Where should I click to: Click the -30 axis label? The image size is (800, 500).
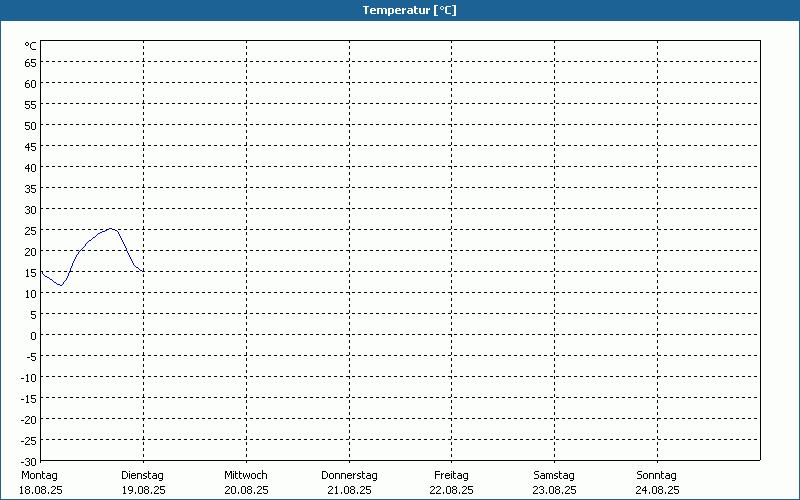(29, 462)
